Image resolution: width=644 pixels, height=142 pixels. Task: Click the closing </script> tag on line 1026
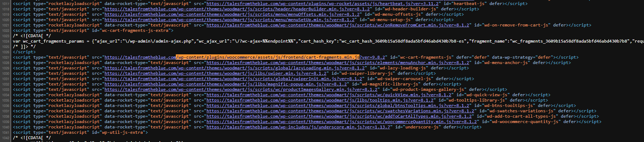pyautogui.click(x=24, y=52)
